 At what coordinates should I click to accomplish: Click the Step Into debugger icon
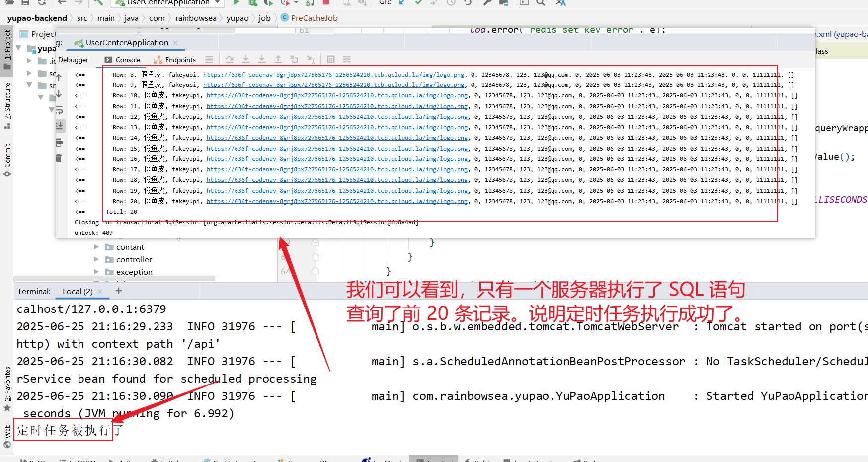246,60
